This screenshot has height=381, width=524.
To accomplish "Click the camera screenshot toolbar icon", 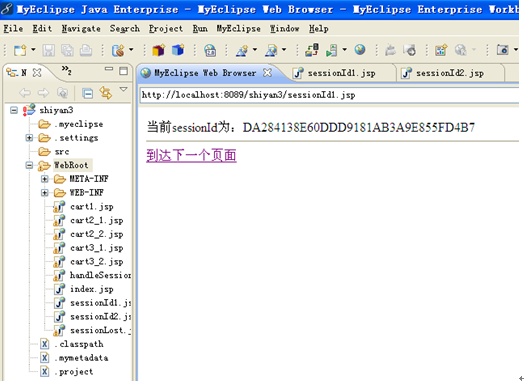I will coord(503,50).
